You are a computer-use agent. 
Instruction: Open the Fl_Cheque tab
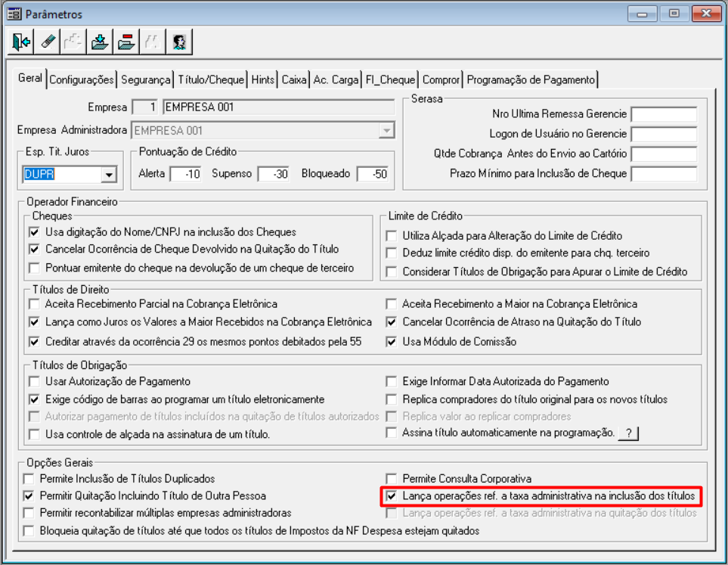[391, 80]
